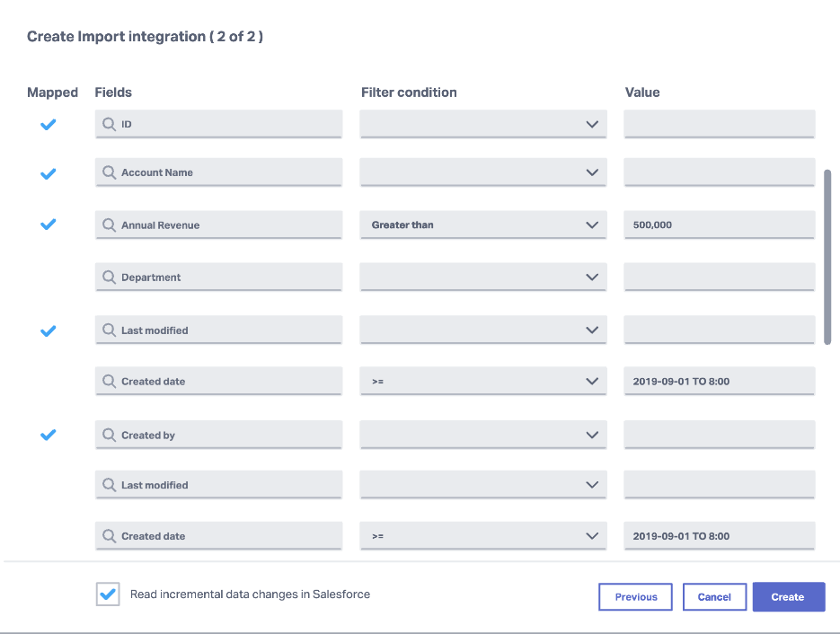
Task: Click the search icon in the Last modified field
Action: click(x=110, y=330)
